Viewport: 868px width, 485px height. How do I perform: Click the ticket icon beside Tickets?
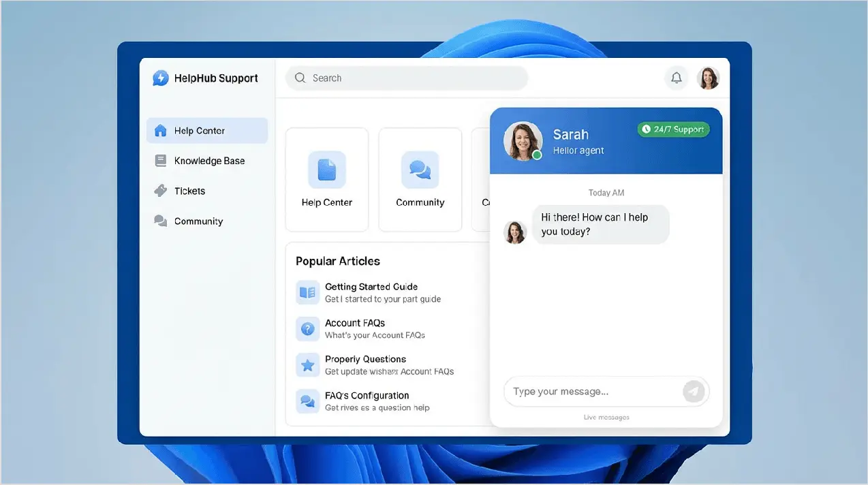click(x=160, y=191)
